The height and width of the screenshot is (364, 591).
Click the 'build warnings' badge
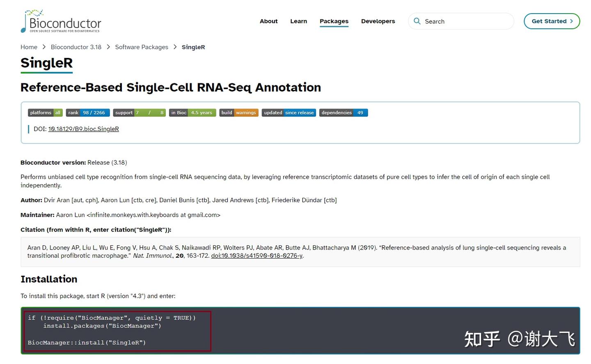(x=238, y=112)
